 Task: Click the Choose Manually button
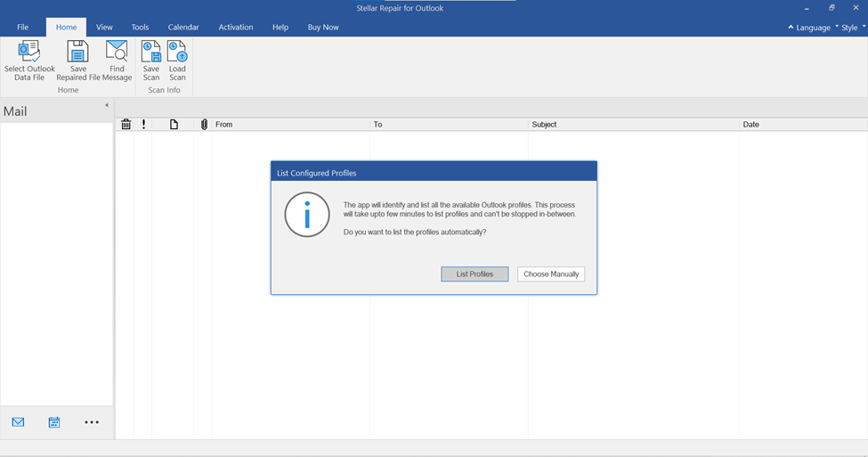(551, 274)
